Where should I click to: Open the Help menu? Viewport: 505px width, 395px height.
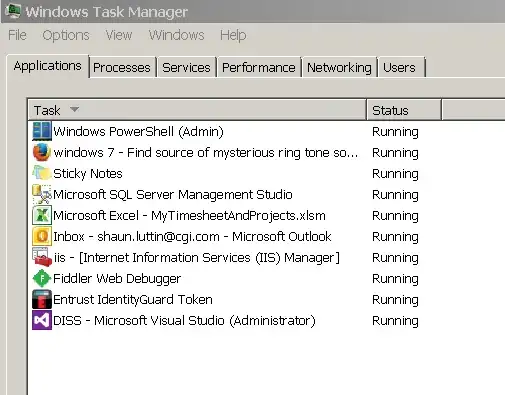(233, 35)
